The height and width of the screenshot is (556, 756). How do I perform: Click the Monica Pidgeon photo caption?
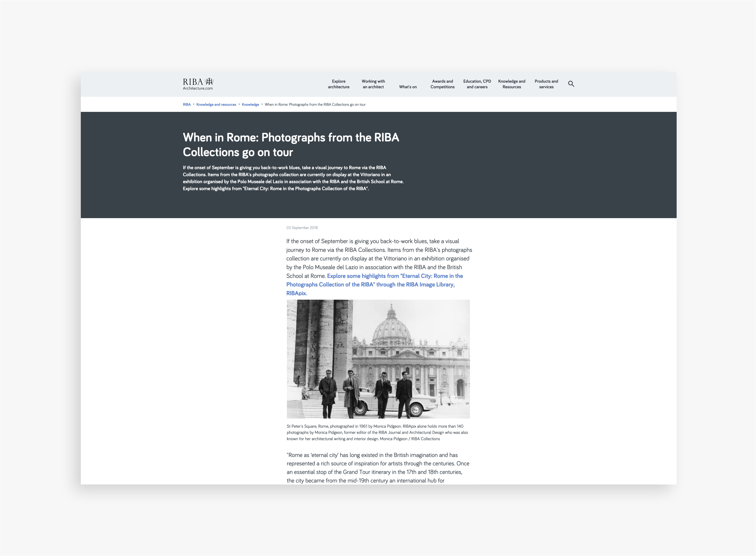click(x=377, y=432)
